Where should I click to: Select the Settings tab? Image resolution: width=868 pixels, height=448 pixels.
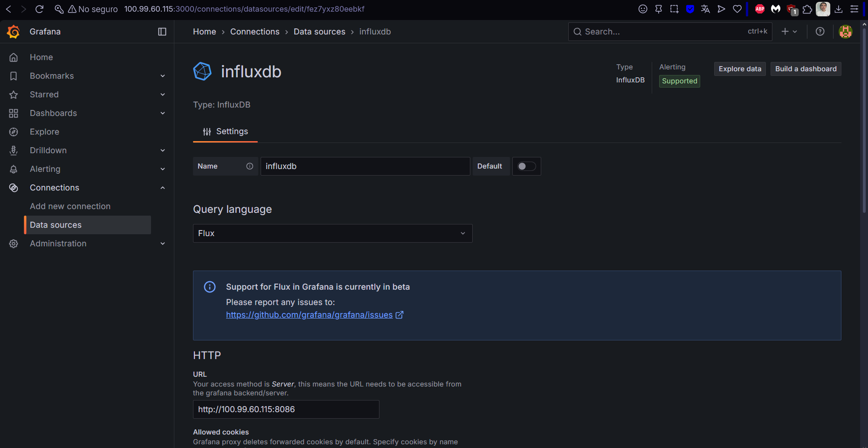226,132
